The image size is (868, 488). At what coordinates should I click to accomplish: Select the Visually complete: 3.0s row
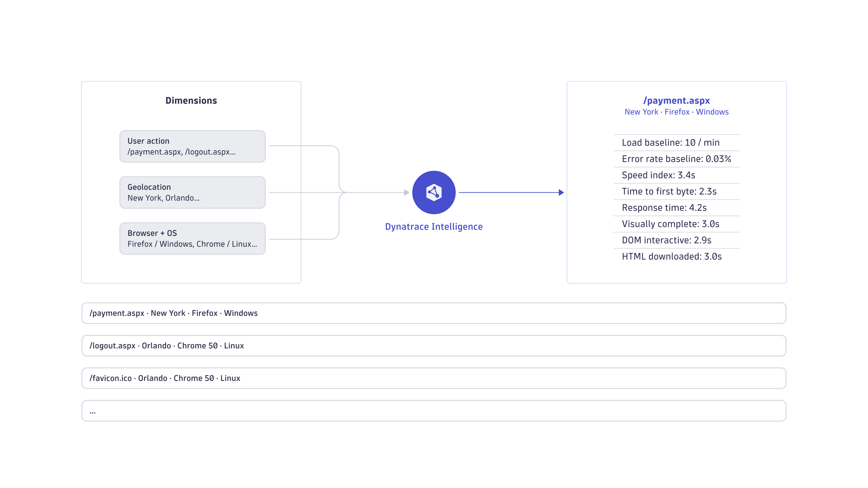click(x=676, y=224)
